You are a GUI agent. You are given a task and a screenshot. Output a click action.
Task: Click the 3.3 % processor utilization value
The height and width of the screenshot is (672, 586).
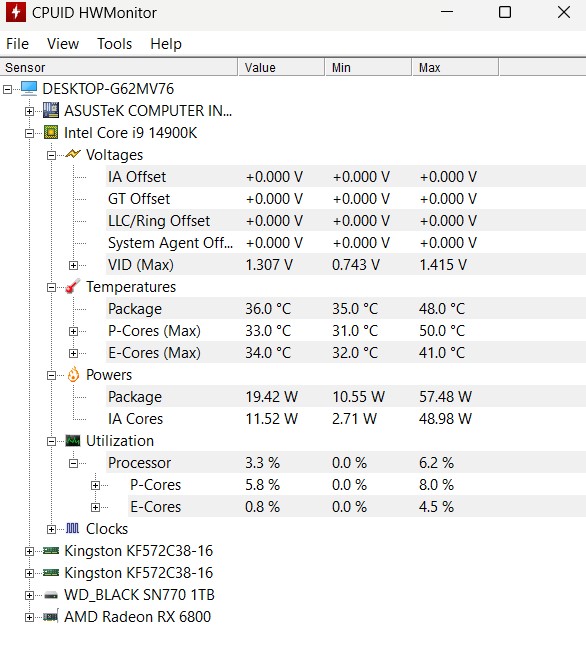(262, 462)
